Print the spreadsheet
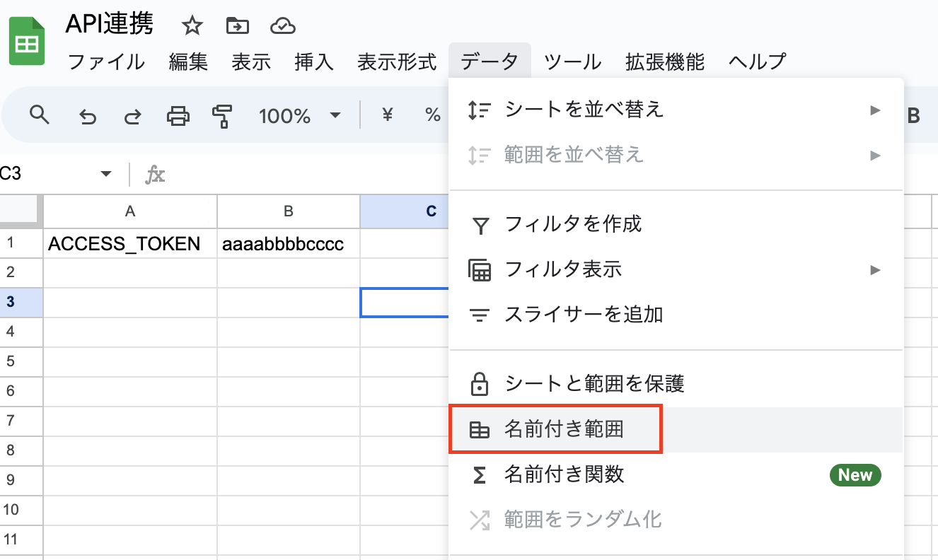Image resolution: width=938 pixels, height=560 pixels. pyautogui.click(x=178, y=115)
